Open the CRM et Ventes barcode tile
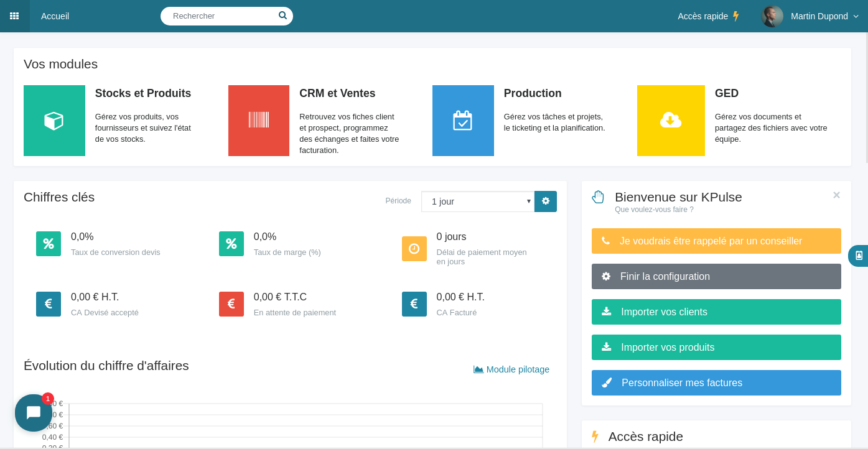Viewport: 868px width, 449px height. click(x=259, y=121)
